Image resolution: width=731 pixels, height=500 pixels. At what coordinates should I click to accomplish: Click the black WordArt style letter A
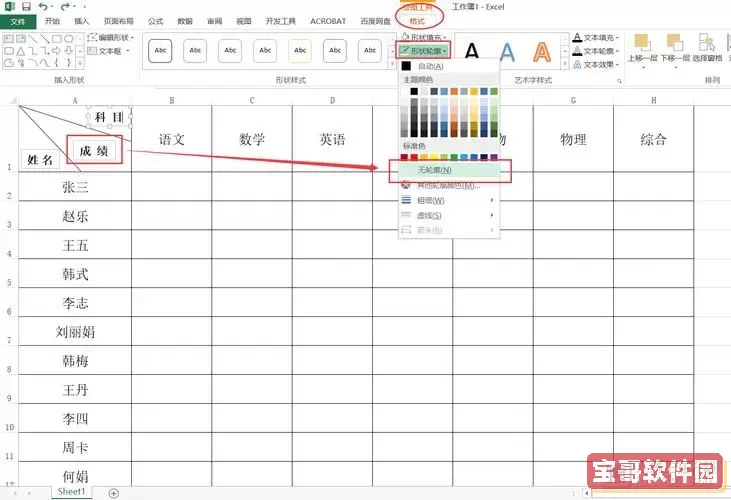pyautogui.click(x=472, y=51)
